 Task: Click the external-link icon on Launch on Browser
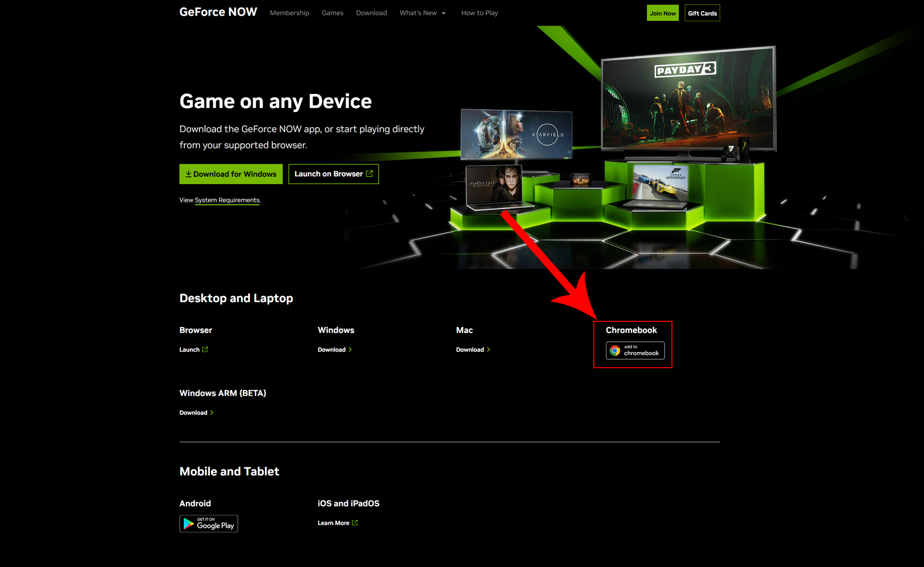click(x=370, y=174)
